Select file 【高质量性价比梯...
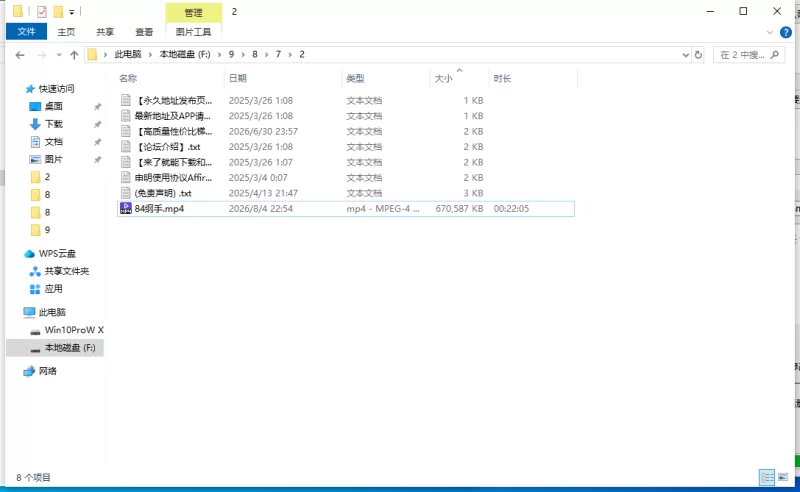800x492 pixels. coord(173,131)
